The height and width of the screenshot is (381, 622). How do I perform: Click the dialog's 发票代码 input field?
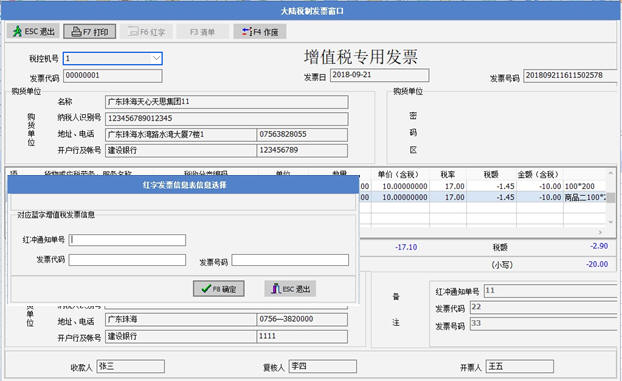tap(127, 260)
